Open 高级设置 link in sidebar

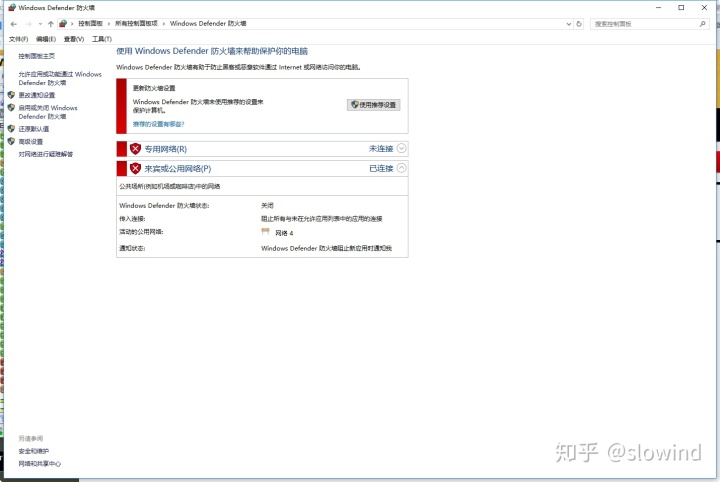30,141
